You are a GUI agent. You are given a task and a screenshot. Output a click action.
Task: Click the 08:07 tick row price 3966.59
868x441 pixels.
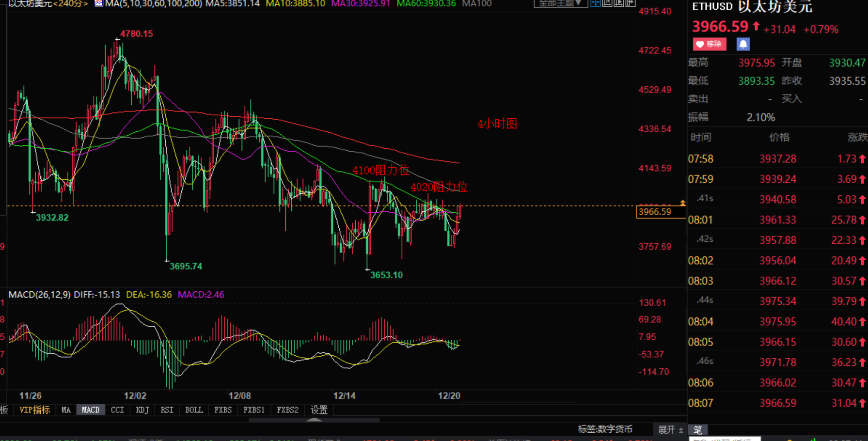tap(777, 403)
